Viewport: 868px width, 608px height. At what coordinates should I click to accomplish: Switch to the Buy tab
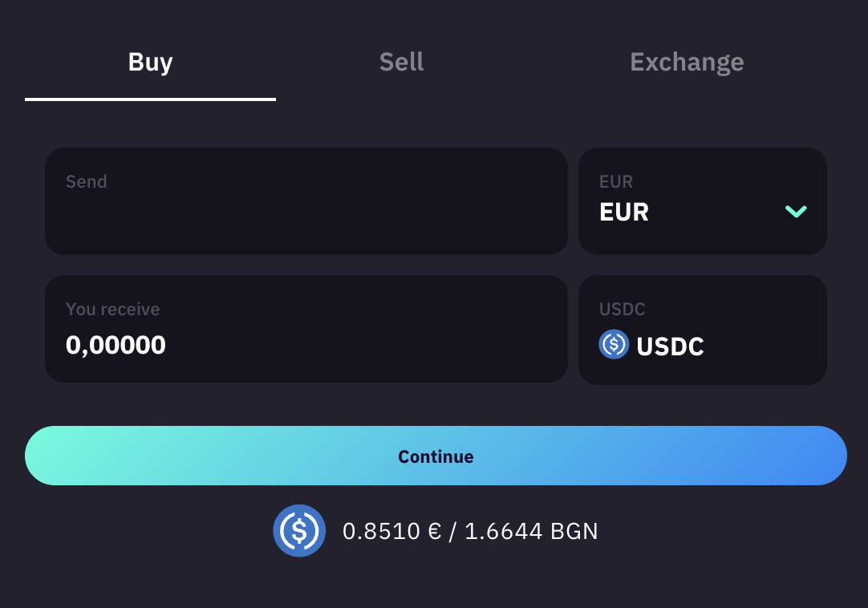150,63
